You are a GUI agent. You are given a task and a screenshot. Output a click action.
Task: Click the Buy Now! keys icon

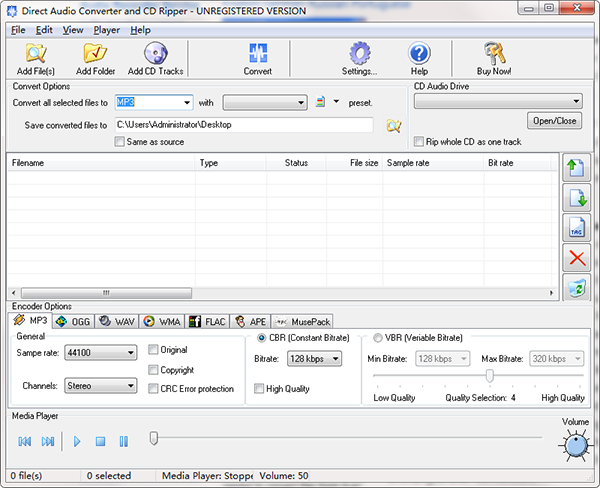[494, 53]
